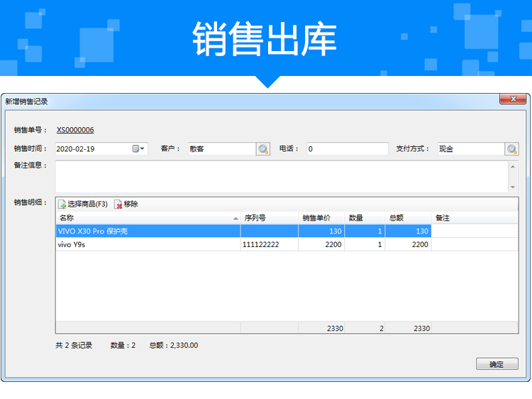Select the VIVO X30 Pro 保护壳 row
The height and width of the screenshot is (399, 532).
(287, 231)
